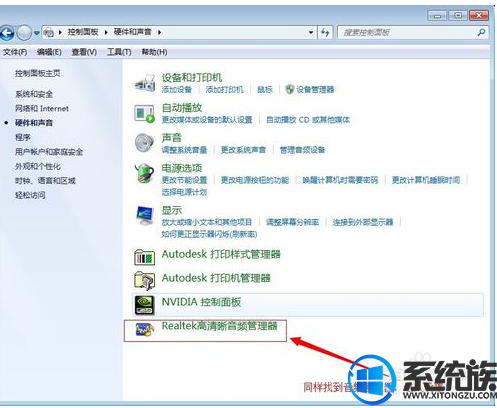Open Realtek高清晰音频管理器 icon

pos(145,330)
